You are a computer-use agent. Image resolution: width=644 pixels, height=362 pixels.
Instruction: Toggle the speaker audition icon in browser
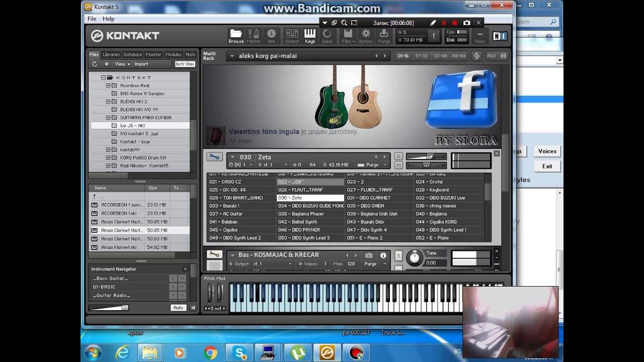pos(193,308)
